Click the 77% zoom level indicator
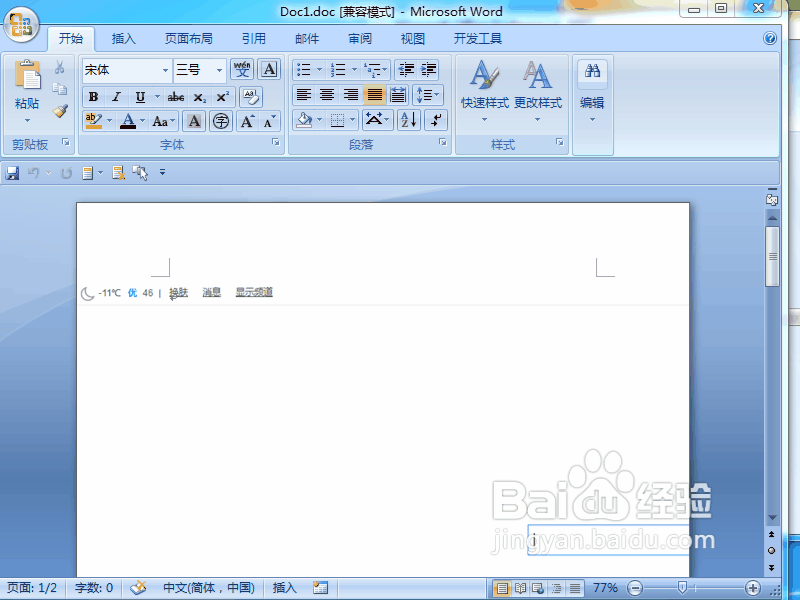This screenshot has height=600, width=800. (x=606, y=588)
